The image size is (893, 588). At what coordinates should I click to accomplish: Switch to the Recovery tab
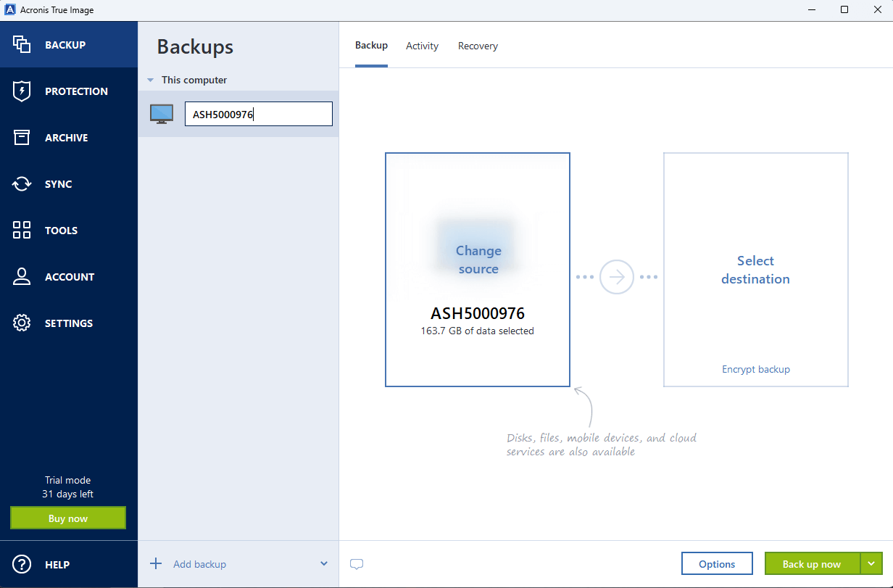point(478,46)
